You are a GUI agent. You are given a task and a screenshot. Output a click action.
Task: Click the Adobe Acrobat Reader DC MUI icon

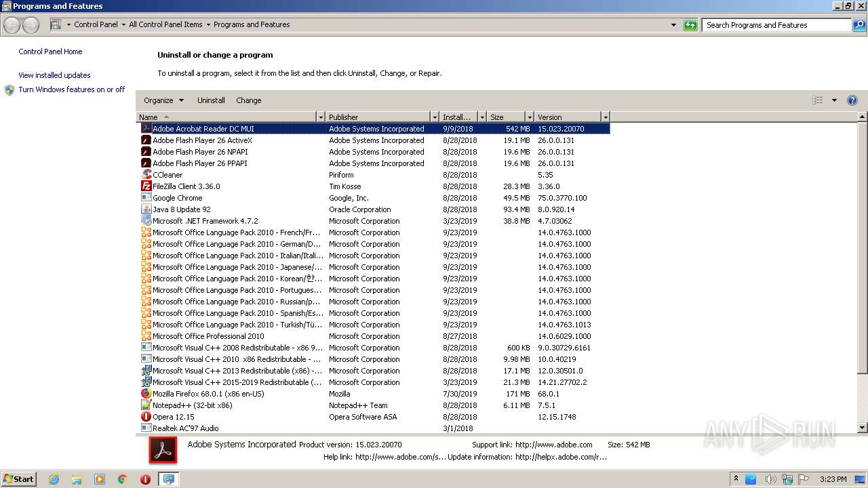pos(146,129)
